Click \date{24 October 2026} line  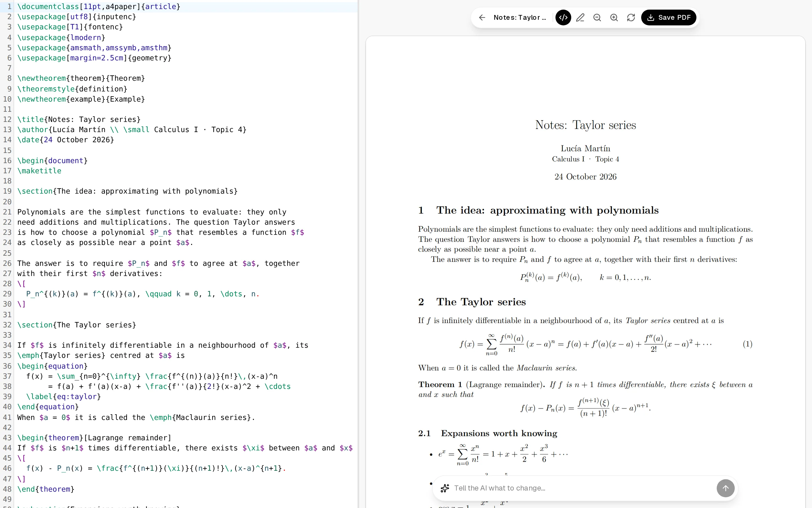click(66, 140)
